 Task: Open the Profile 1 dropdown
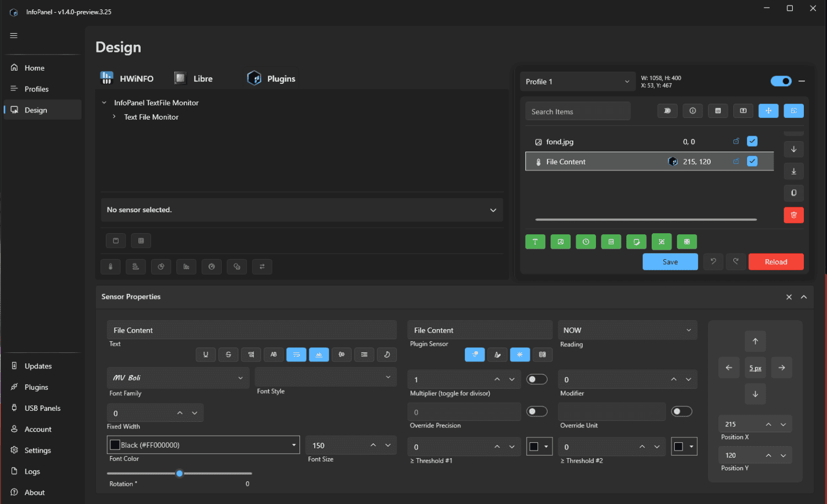click(x=577, y=82)
